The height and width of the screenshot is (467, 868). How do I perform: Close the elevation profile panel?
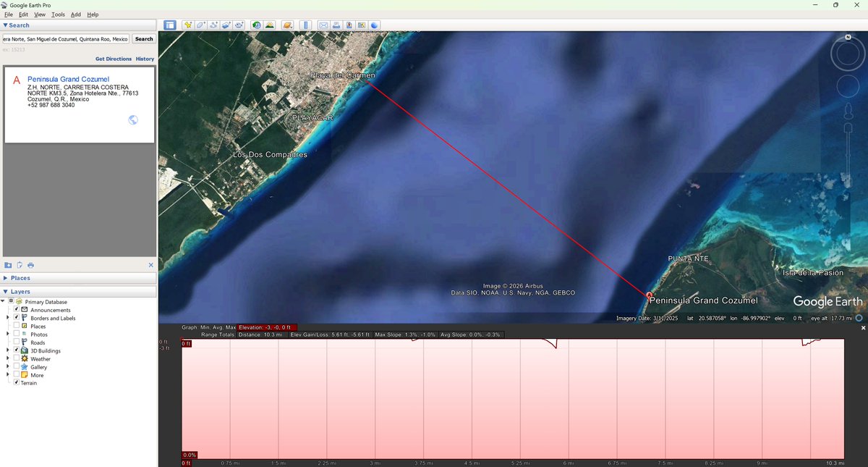863,328
